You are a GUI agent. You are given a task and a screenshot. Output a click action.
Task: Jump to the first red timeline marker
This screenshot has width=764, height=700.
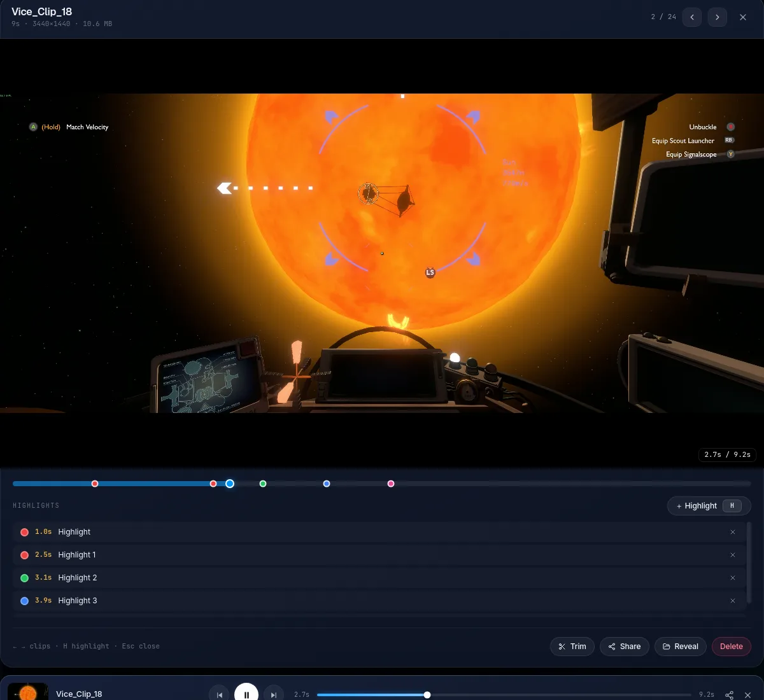pos(95,484)
